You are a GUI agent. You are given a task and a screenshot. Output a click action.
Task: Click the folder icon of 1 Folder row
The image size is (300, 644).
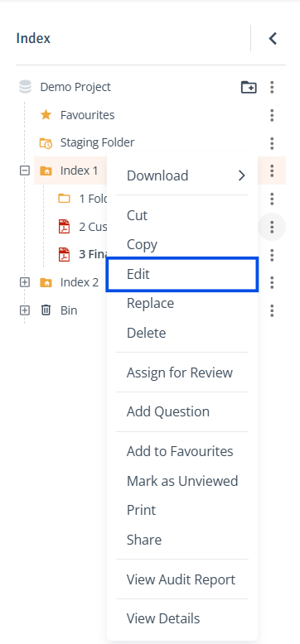tap(64, 199)
